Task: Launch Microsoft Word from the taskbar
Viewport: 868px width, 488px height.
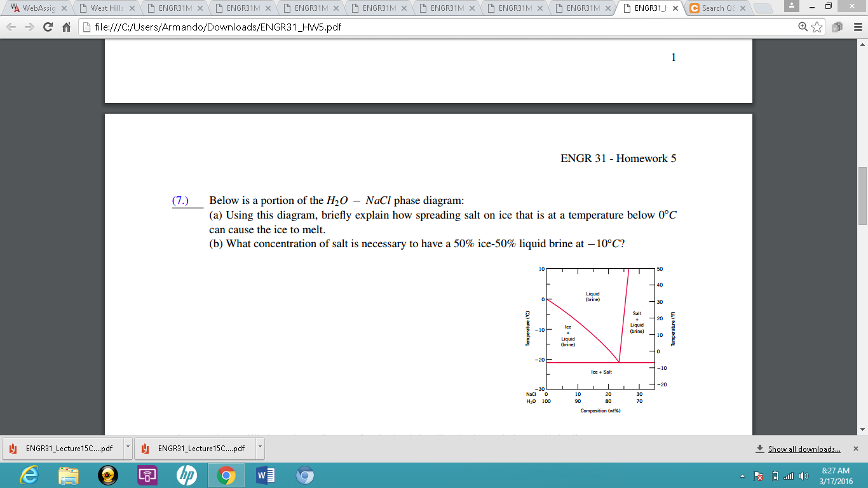Action: click(267, 475)
